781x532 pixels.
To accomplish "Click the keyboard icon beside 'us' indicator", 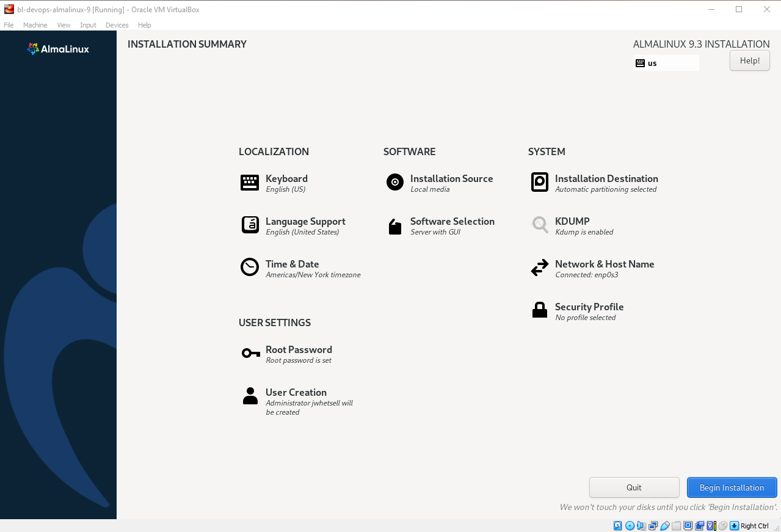I will point(640,63).
